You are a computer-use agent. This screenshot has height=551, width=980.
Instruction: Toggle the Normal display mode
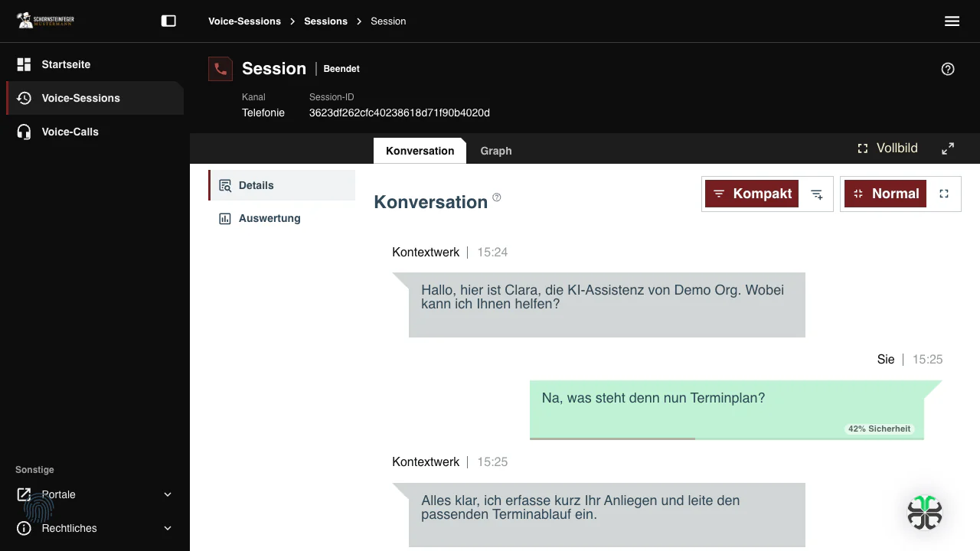[886, 194]
